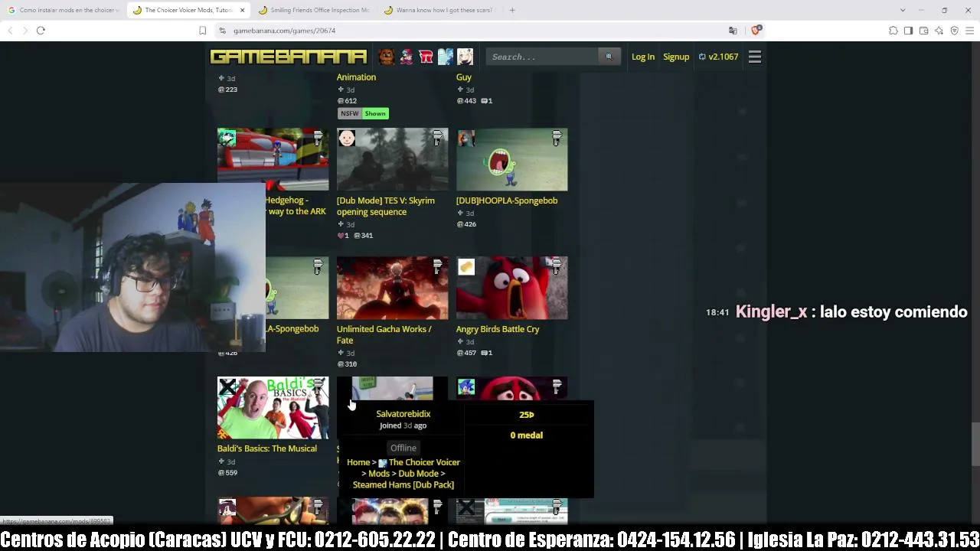Click the translate page icon
This screenshot has height=551, width=980.
coord(733,31)
